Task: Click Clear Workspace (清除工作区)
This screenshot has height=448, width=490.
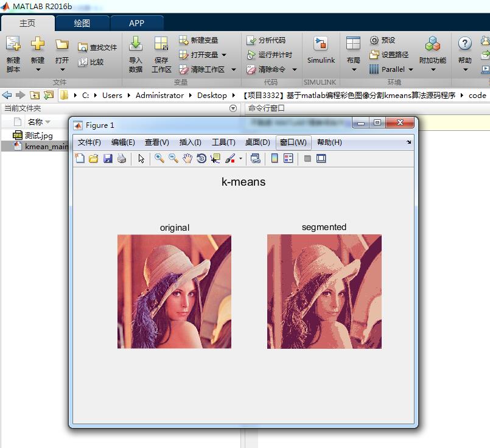Action: 201,69
